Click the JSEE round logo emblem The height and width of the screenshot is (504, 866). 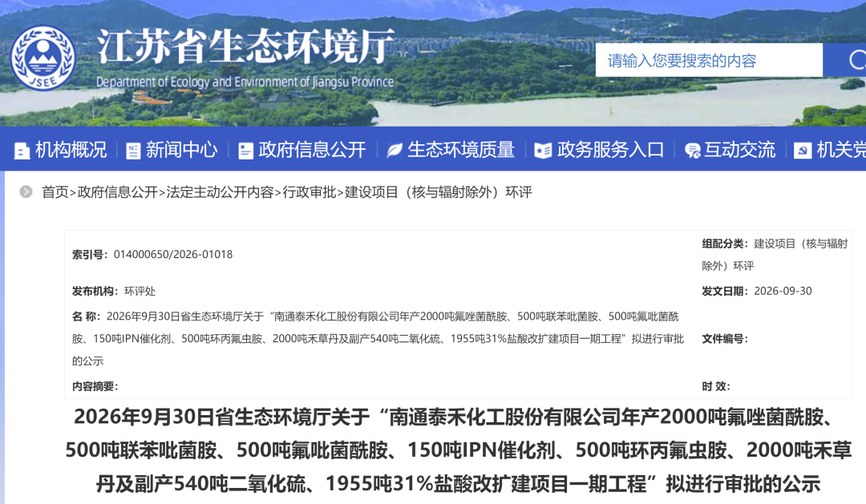(42, 58)
